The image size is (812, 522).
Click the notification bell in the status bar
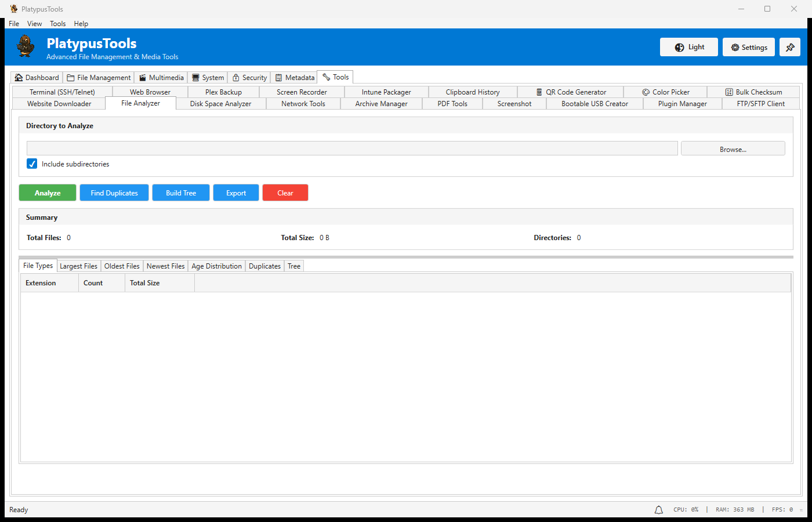(658, 509)
